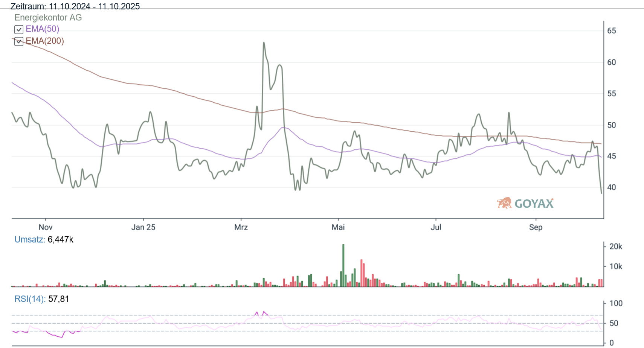This screenshot has width=644, height=348.
Task: Click the Mrz label on time axis
Action: click(241, 227)
